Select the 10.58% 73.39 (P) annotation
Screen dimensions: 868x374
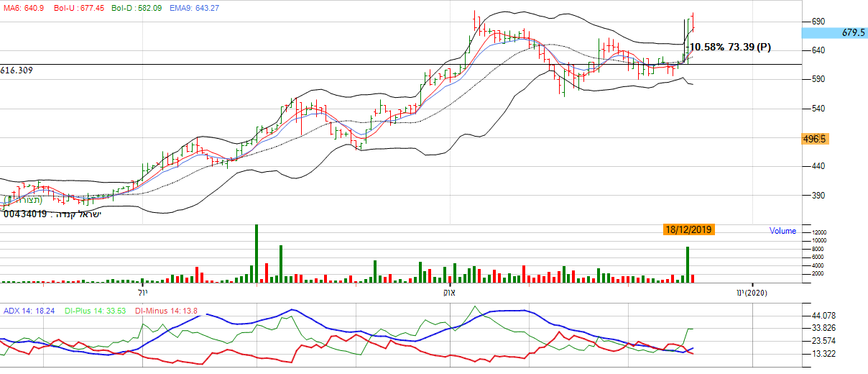(x=730, y=47)
